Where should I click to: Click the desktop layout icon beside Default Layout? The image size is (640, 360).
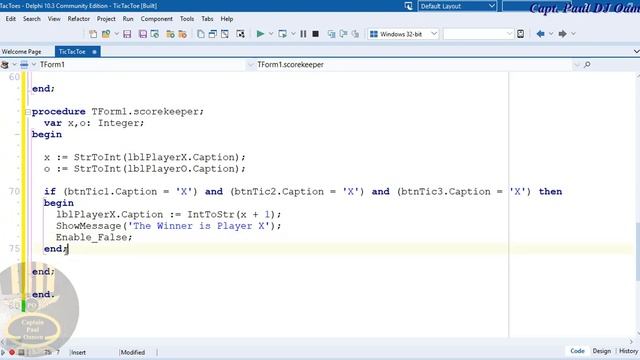point(409,6)
